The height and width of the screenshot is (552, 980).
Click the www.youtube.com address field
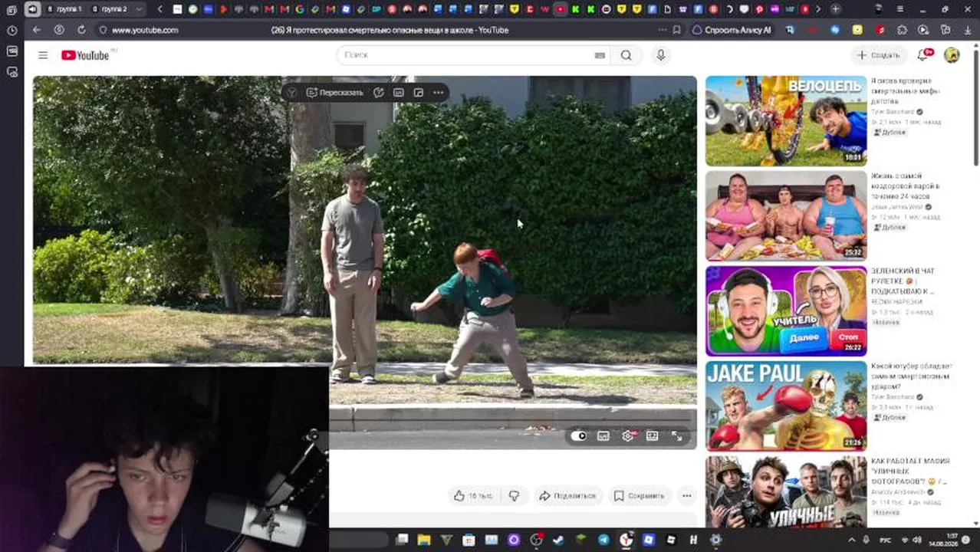point(145,30)
